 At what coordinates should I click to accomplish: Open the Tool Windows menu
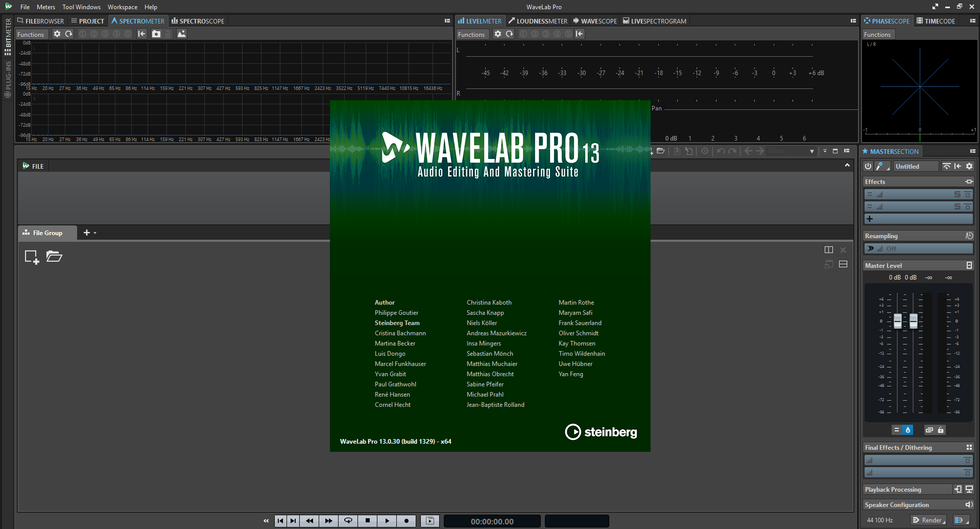[82, 7]
